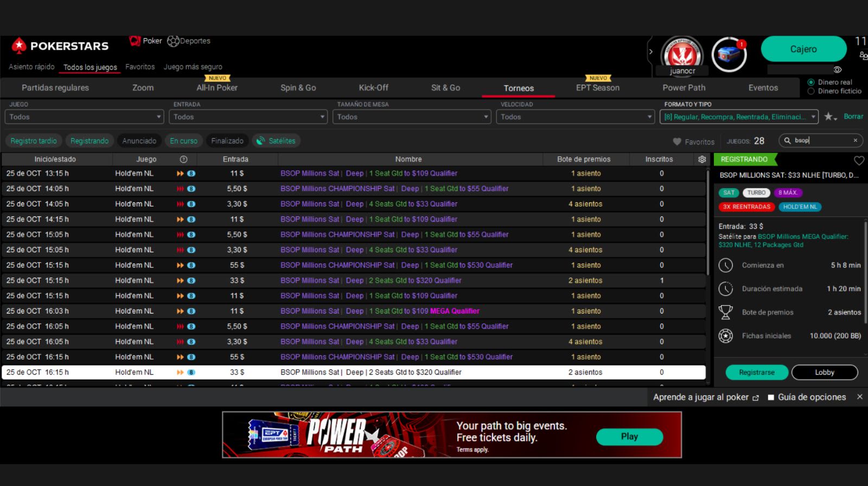This screenshot has width=868, height=486.
Task: Switch to the Spin & Go tab
Action: pyautogui.click(x=298, y=88)
